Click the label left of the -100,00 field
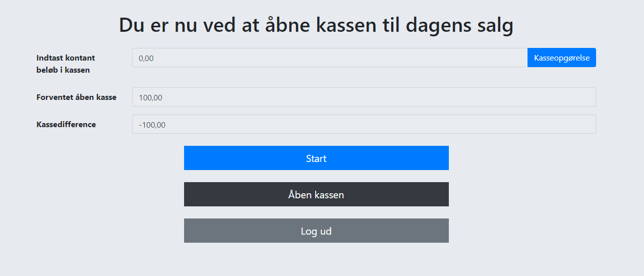Viewport: 644px width, 276px height. pos(66,125)
